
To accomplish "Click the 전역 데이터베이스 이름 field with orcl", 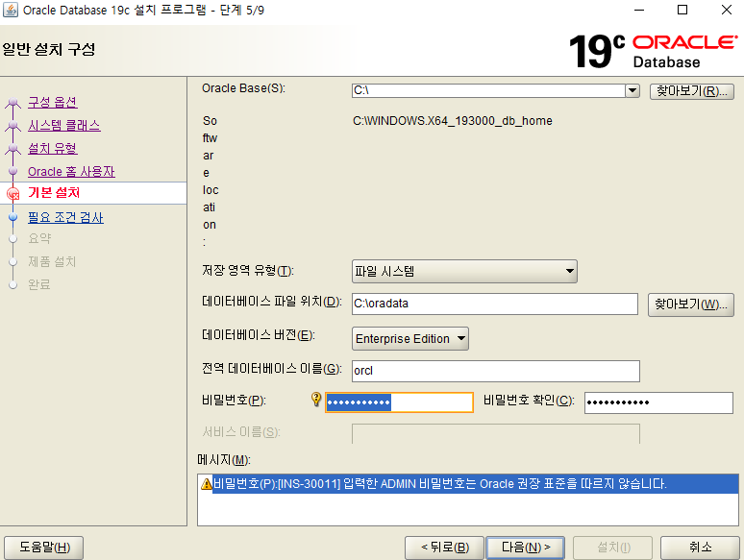I will pos(496,371).
